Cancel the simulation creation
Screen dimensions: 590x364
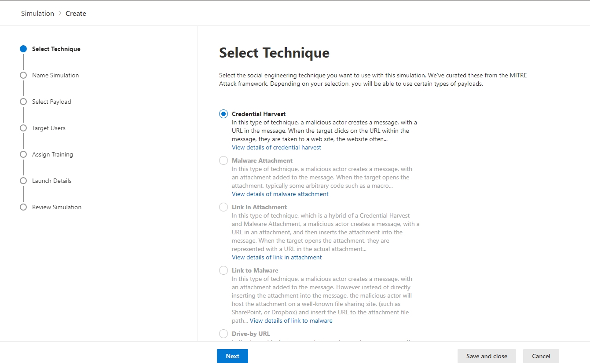[x=541, y=356]
